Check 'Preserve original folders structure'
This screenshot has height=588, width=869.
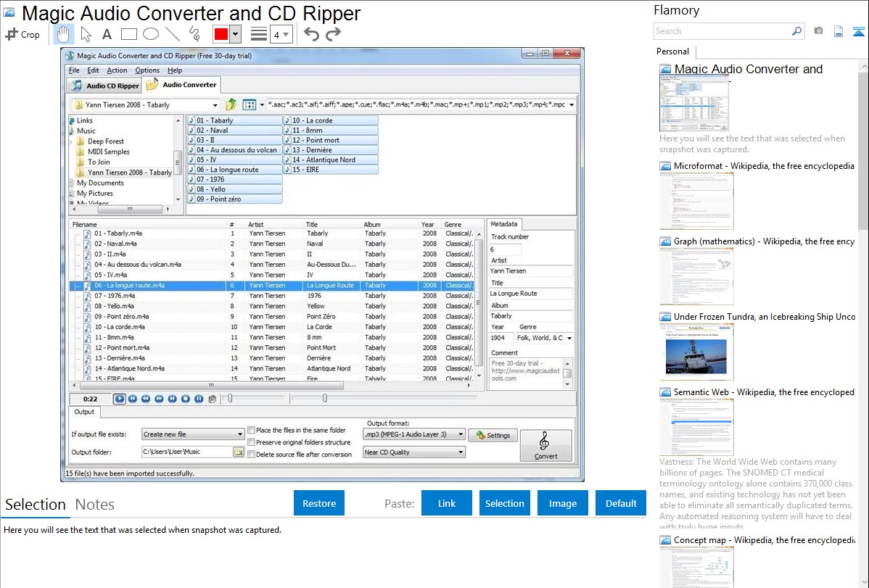[251, 442]
